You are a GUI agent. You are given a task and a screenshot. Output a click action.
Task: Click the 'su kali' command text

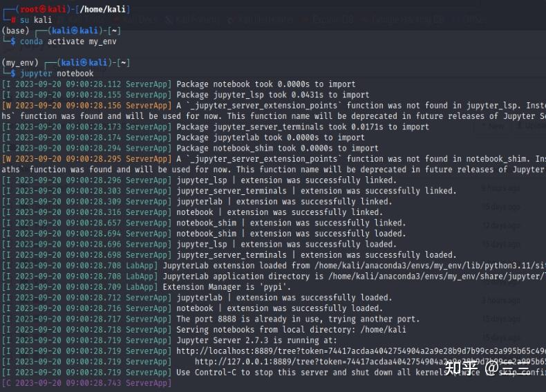(x=36, y=20)
